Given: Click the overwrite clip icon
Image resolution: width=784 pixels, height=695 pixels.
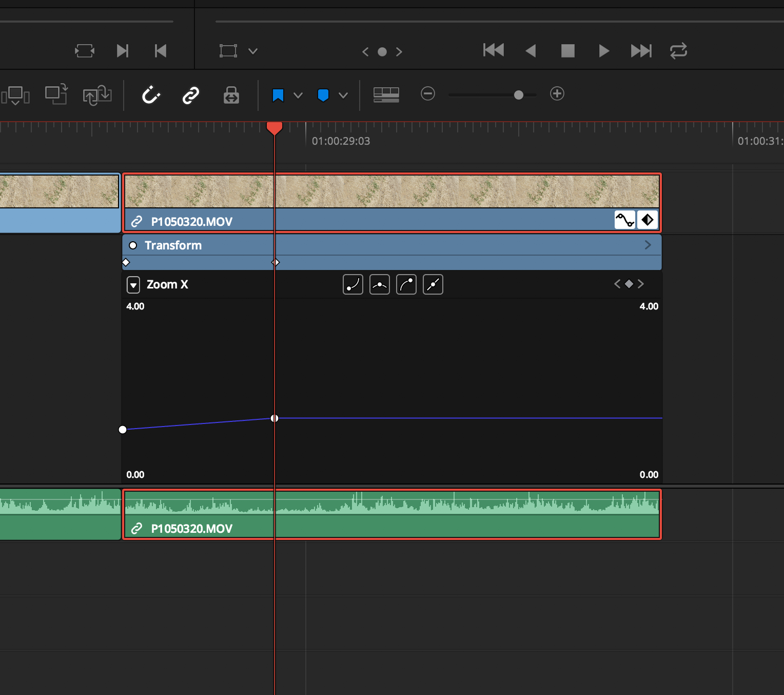Looking at the screenshot, I should [56, 94].
